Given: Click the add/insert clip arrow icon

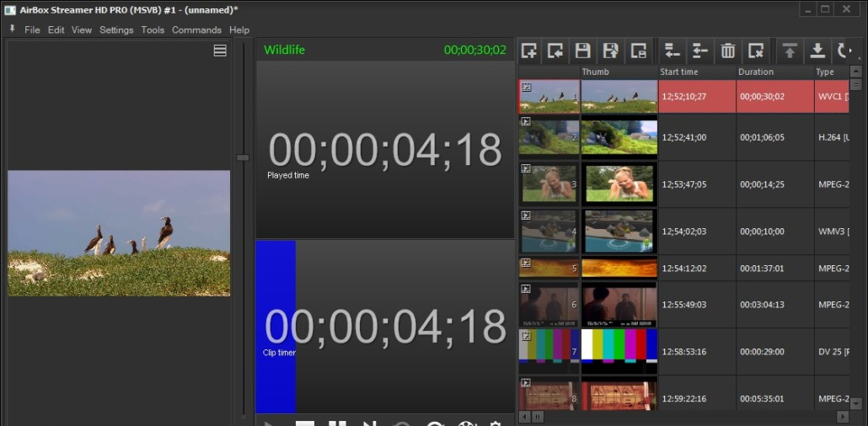Looking at the screenshot, I should (672, 51).
